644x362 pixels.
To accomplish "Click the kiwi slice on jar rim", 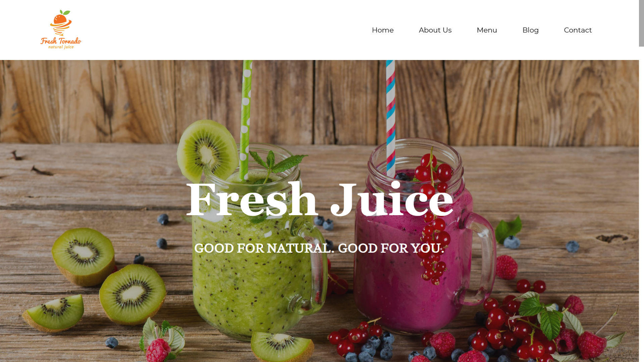I will coord(207,151).
